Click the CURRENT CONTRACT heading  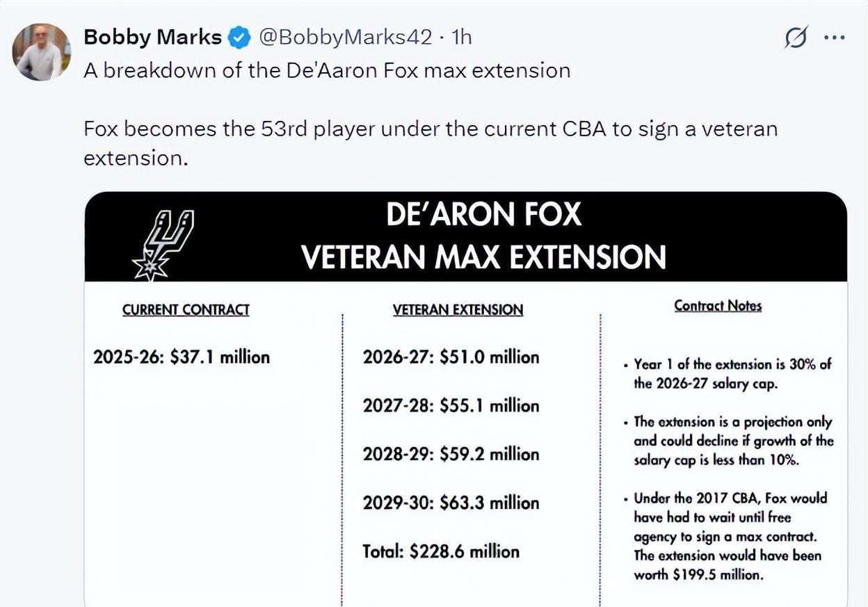[x=186, y=310]
